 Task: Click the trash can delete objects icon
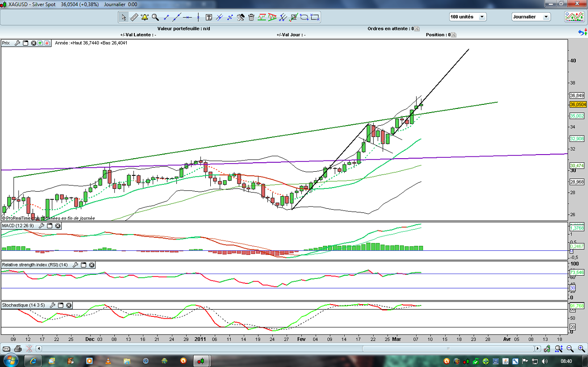251,17
